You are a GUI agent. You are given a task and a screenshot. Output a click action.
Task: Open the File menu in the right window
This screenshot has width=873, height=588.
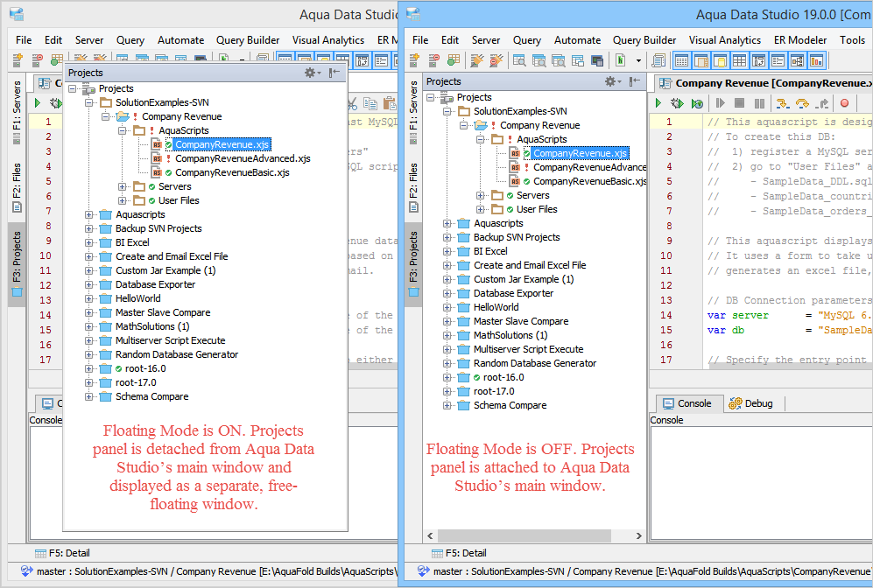pyautogui.click(x=420, y=40)
